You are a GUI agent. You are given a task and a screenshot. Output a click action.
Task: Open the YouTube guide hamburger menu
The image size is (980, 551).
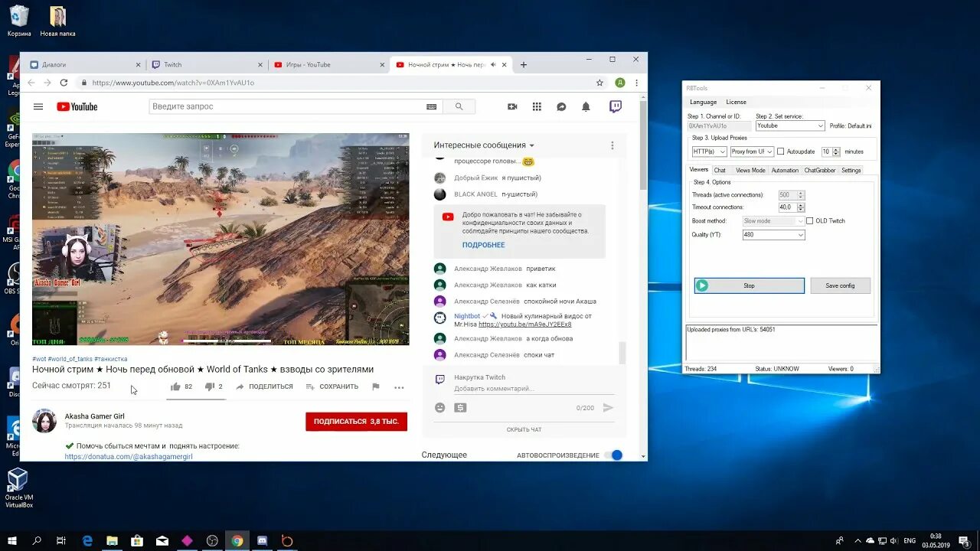[x=38, y=106]
